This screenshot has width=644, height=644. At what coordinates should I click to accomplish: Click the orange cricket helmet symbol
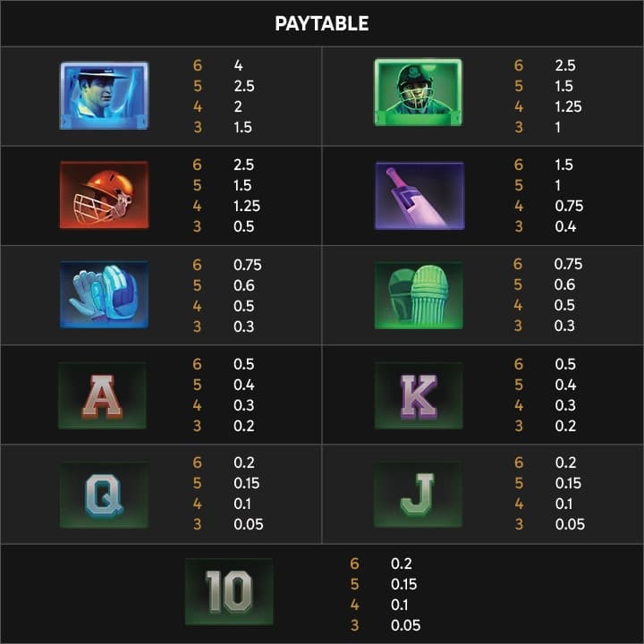[104, 195]
